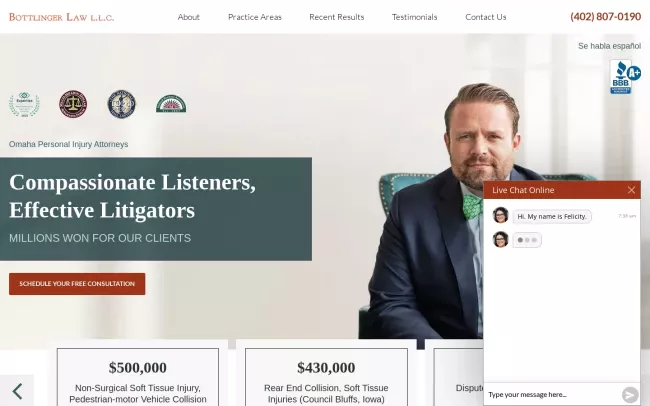Call the phone number (402) 807-0190

[x=606, y=17]
